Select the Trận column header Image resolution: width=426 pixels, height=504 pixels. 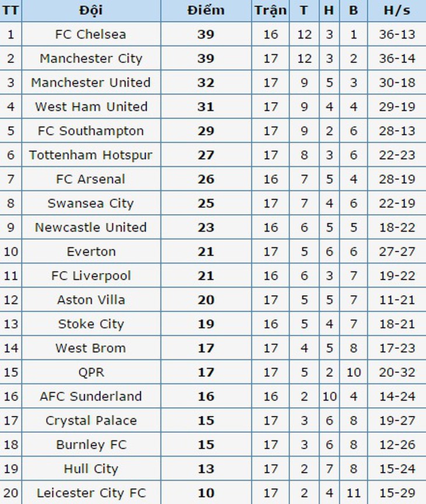[270, 10]
